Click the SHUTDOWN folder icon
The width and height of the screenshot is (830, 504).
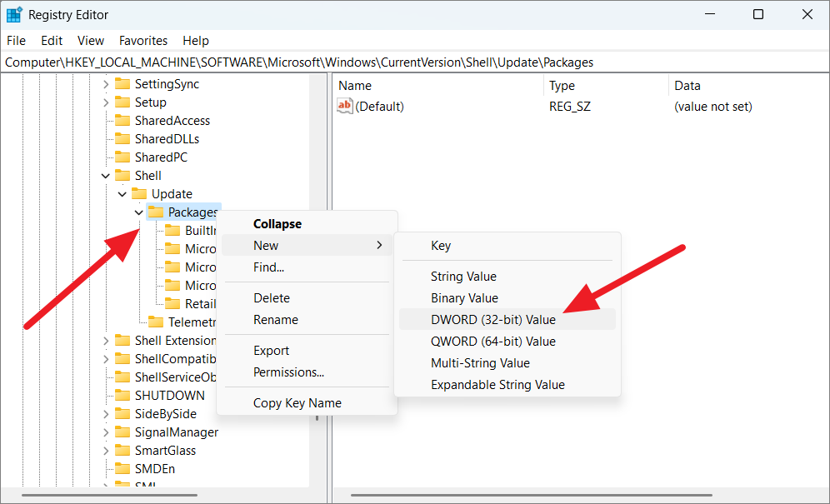point(122,396)
